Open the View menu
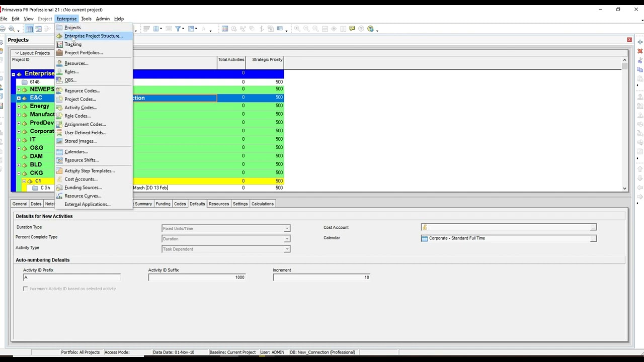 (x=28, y=19)
